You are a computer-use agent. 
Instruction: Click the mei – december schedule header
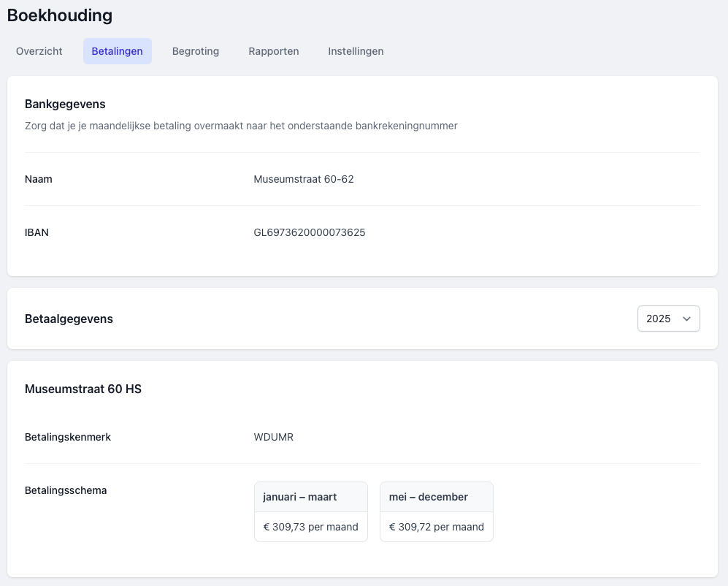pyautogui.click(x=429, y=497)
